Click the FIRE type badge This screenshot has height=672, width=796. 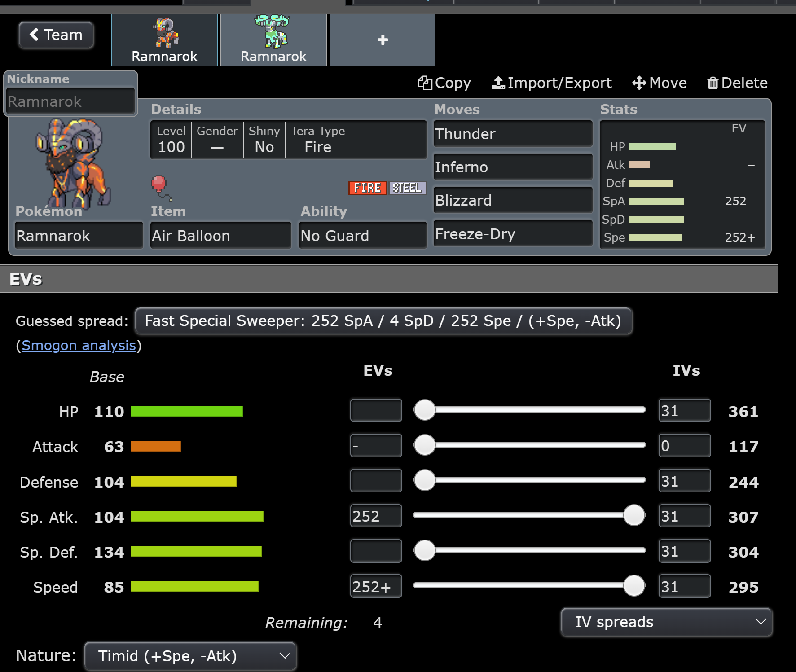pyautogui.click(x=368, y=188)
